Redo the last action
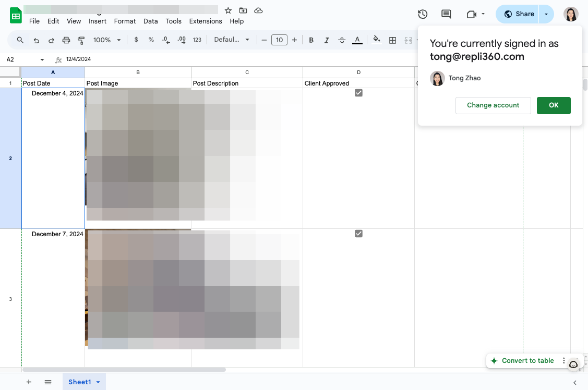The width and height of the screenshot is (588, 390). (51, 40)
